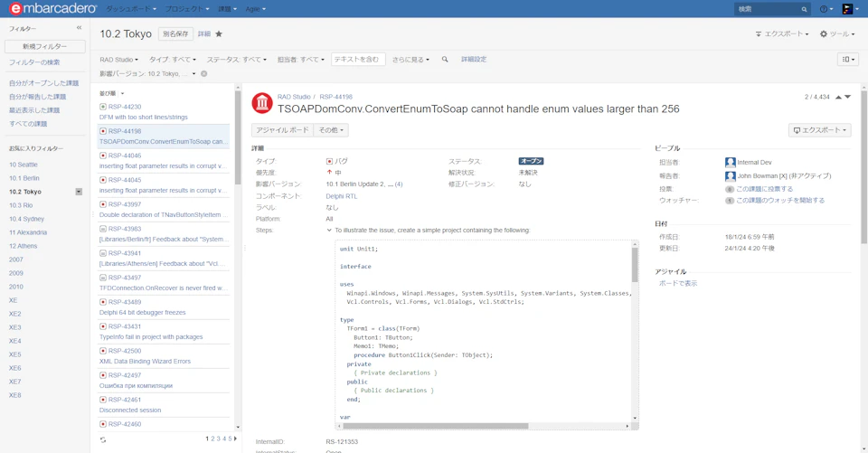Open the タイプ: すべて dropdown
868x453 pixels.
(x=172, y=60)
